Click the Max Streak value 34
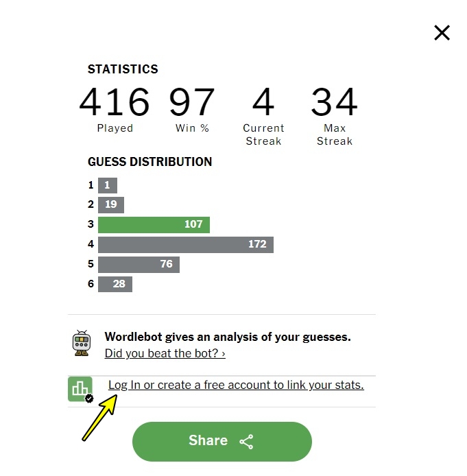This screenshot has width=467, height=476. 334,103
